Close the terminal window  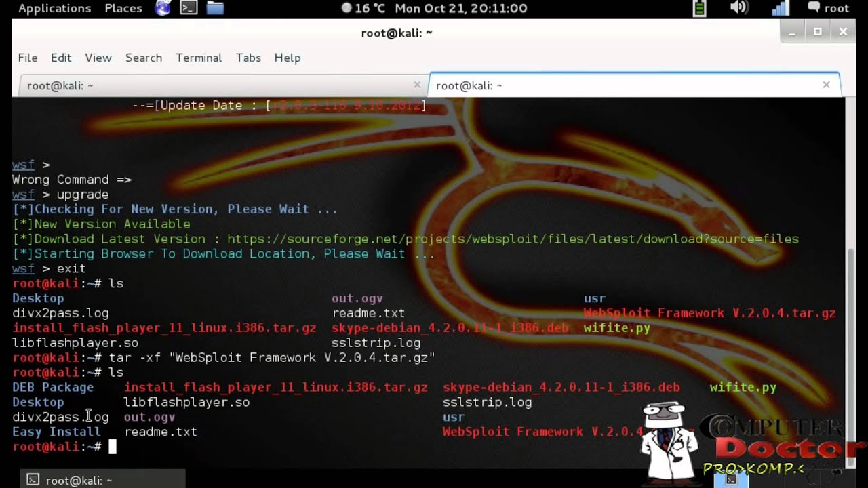coord(844,32)
